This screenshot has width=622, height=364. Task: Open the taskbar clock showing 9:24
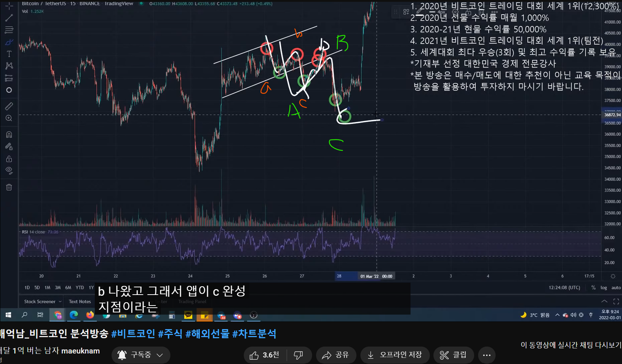point(610,315)
